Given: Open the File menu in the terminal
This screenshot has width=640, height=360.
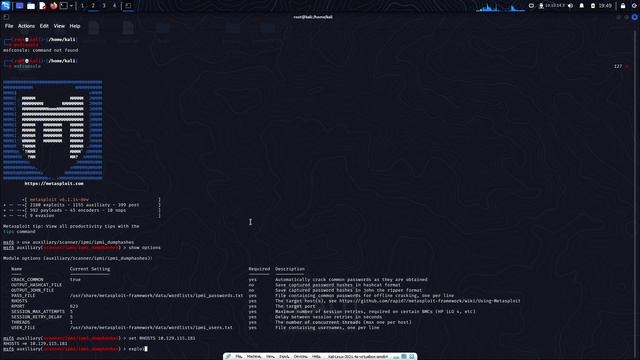Looking at the screenshot, I should pos(9,26).
